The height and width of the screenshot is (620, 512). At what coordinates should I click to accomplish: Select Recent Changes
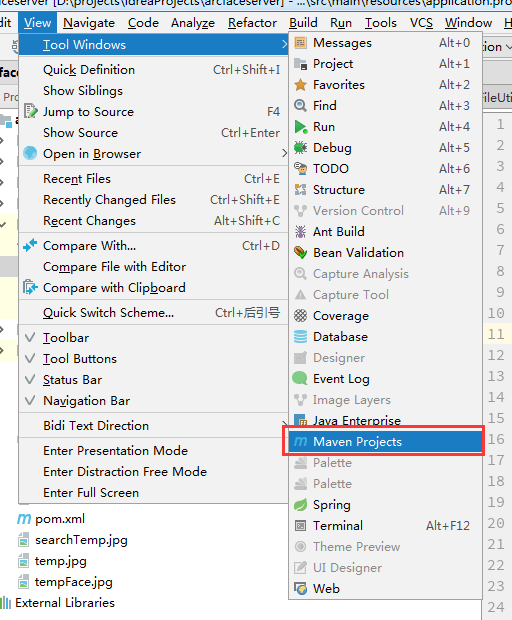(153, 220)
